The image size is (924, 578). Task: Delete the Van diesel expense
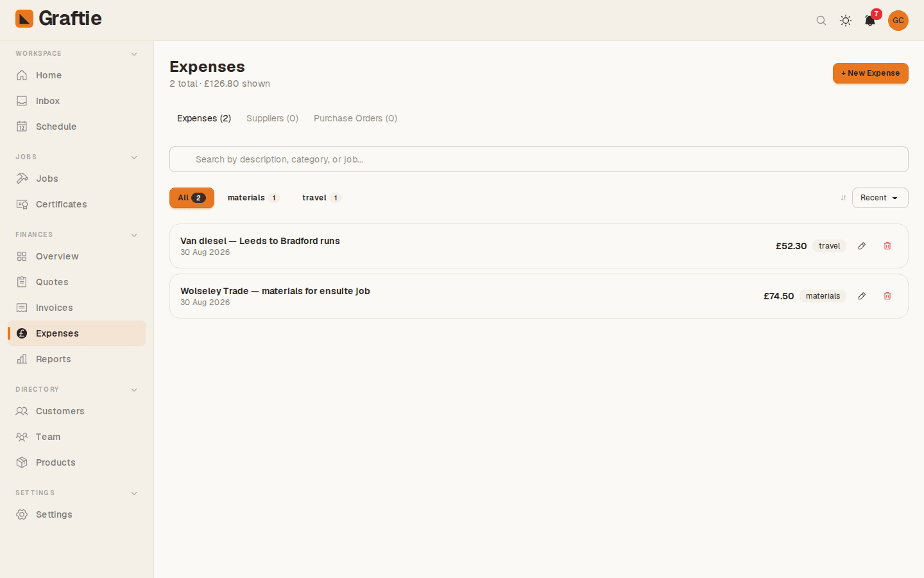(887, 246)
